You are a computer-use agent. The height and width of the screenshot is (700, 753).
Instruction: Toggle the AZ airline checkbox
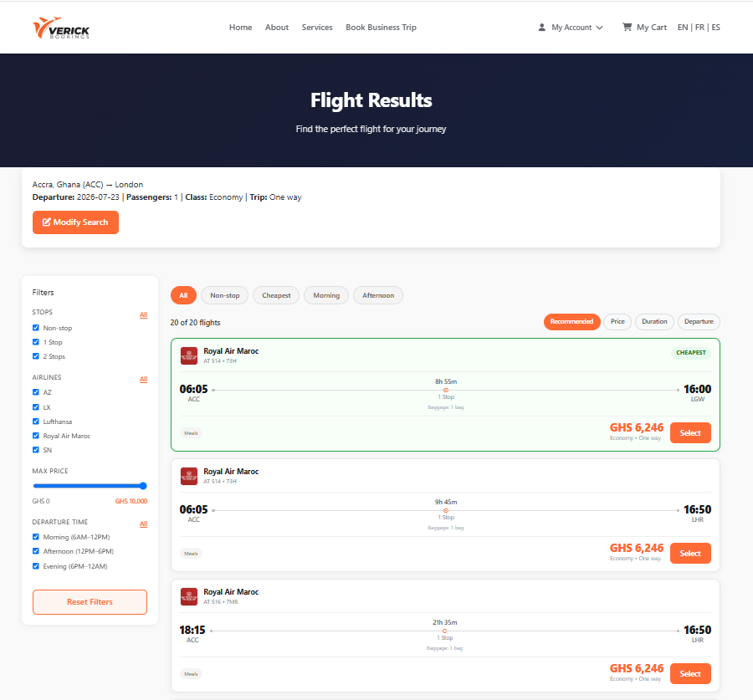click(x=35, y=391)
